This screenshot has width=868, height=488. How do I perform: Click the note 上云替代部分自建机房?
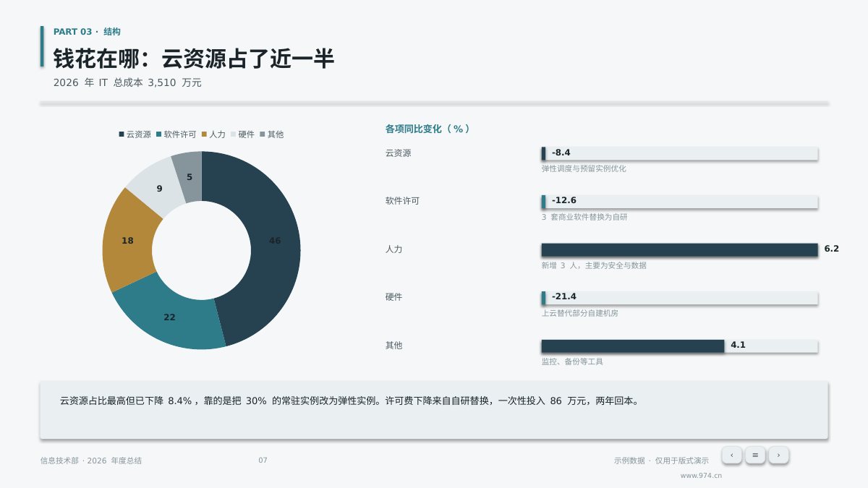click(x=580, y=313)
